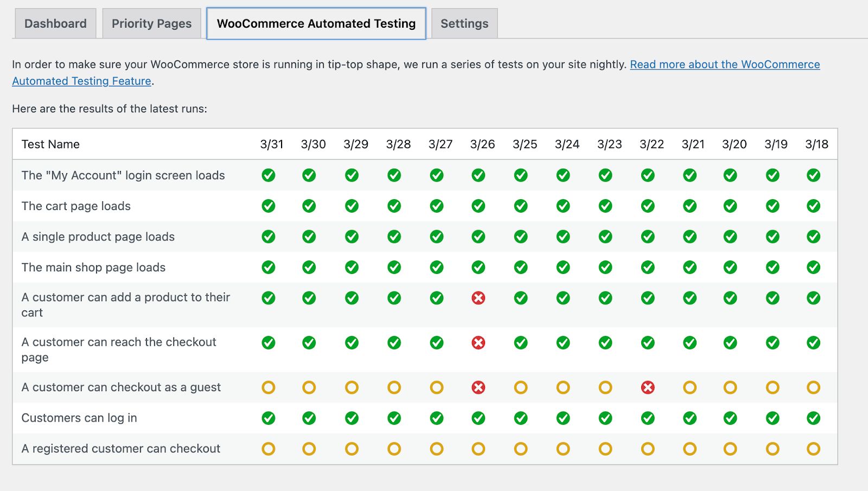Select the WooCommerce Automated Testing tab
The width and height of the screenshot is (868, 491).
click(x=316, y=24)
